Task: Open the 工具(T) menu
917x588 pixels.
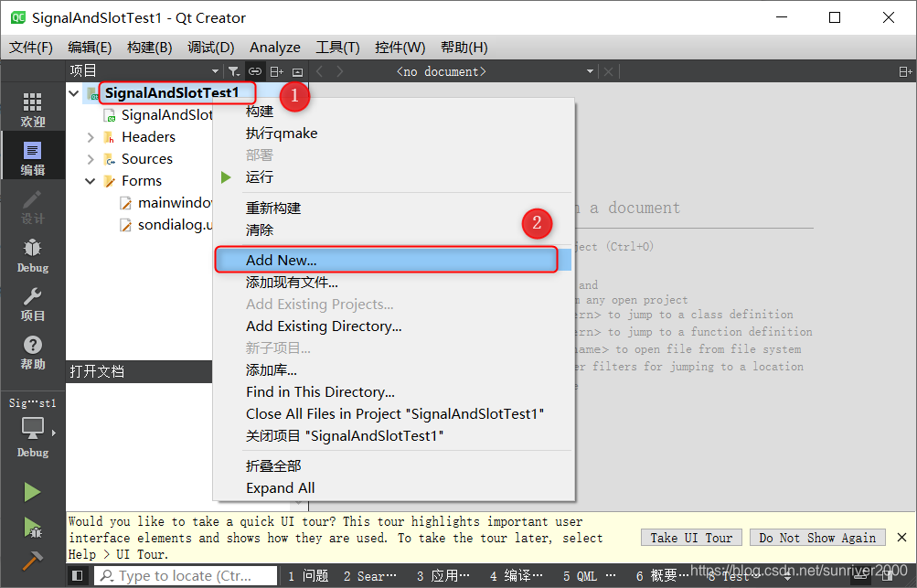Action: (337, 47)
